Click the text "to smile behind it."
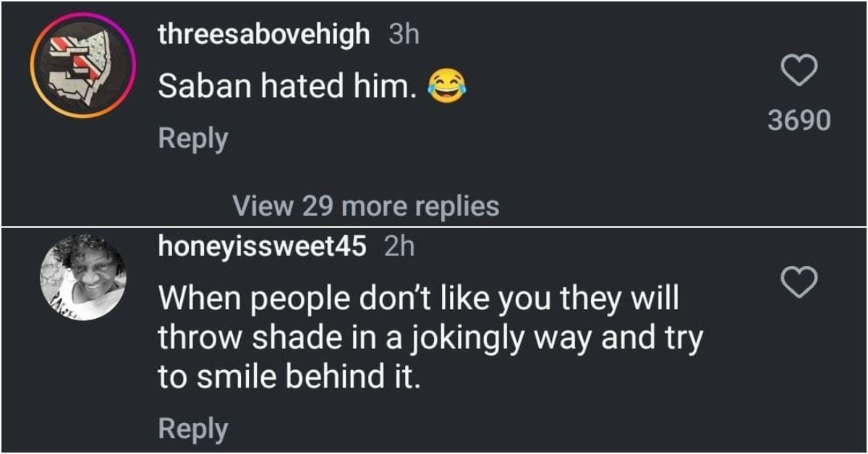This screenshot has width=868, height=454. 289,377
